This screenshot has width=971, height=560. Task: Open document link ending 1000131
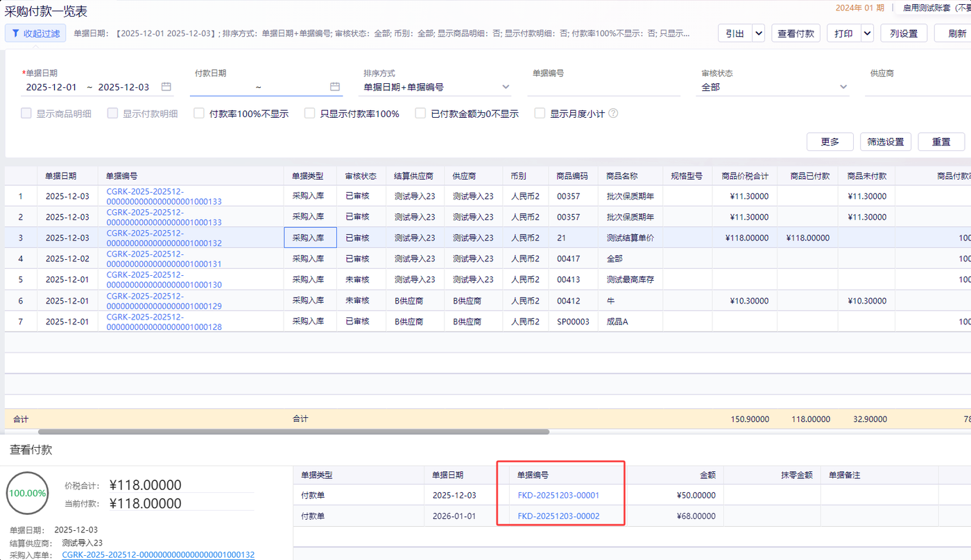[x=164, y=259]
